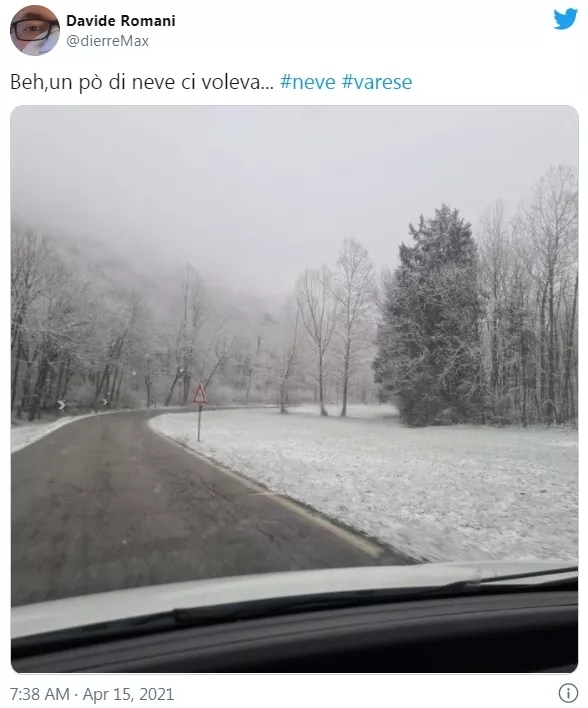Open the @dierreMax handle link

107,41
